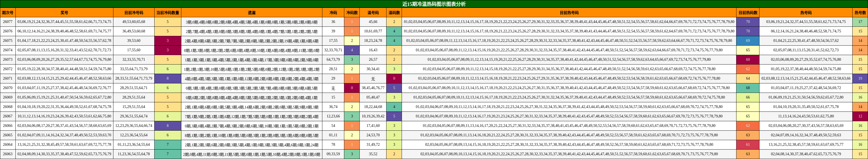This screenshot has height=159, width=868.
Task: Click the 奖号 column header
Action: coord(64,13)
